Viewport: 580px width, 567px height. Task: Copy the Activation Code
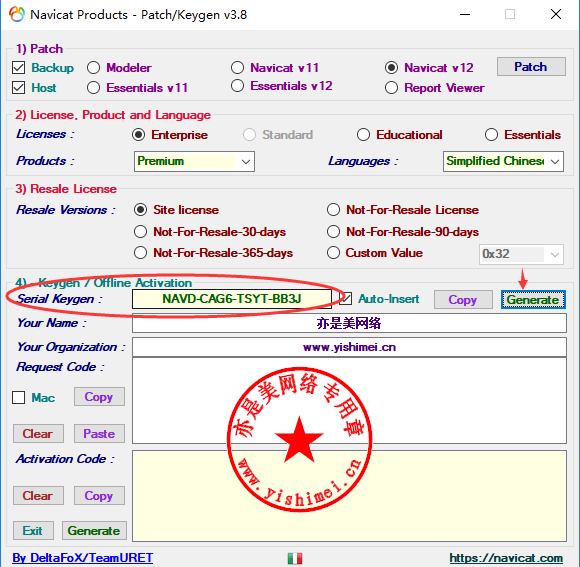pos(99,496)
